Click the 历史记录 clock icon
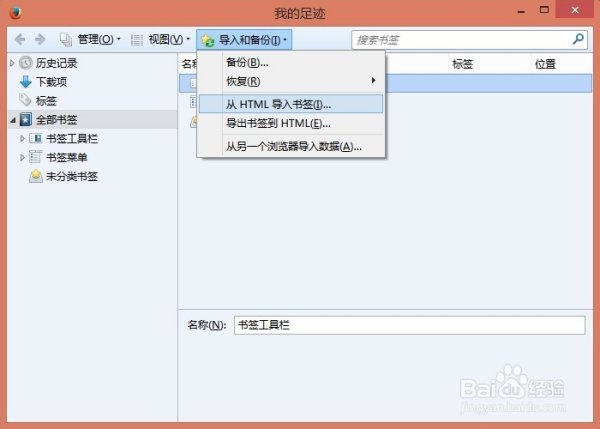600x429 pixels. pos(26,63)
